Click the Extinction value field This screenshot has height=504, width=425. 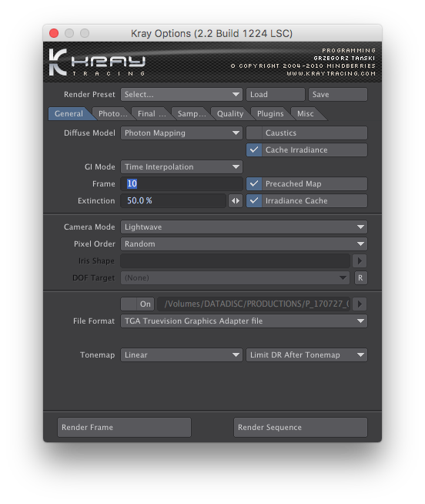173,201
